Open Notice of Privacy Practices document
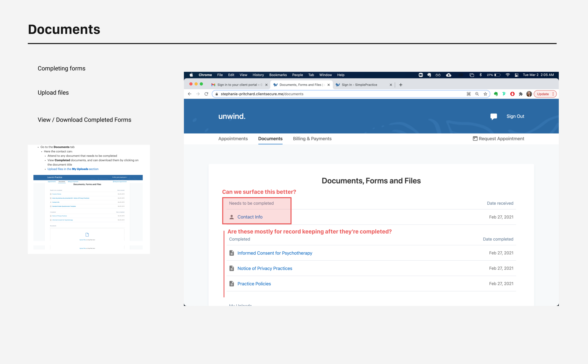The image size is (588, 364). 265,268
